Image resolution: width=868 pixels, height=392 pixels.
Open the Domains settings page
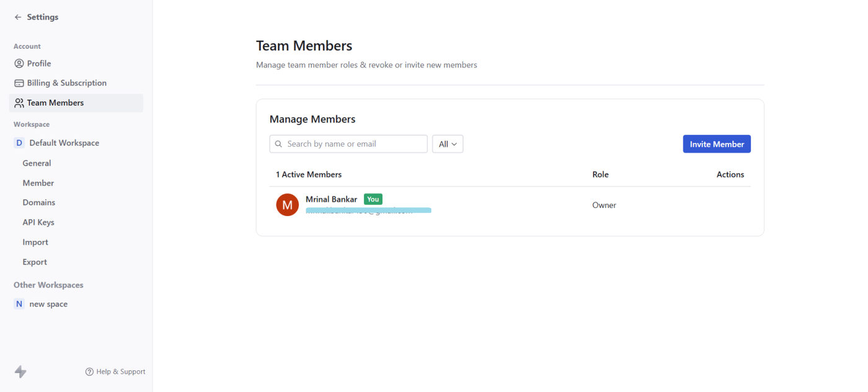click(38, 203)
